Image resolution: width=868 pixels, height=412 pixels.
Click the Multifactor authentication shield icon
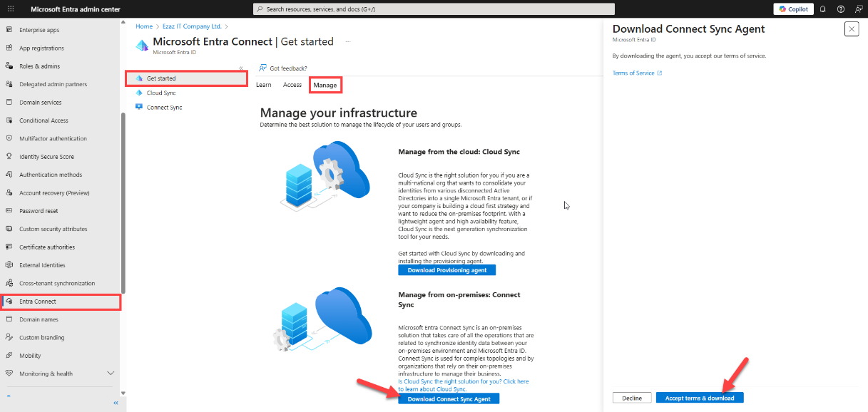pyautogui.click(x=9, y=138)
